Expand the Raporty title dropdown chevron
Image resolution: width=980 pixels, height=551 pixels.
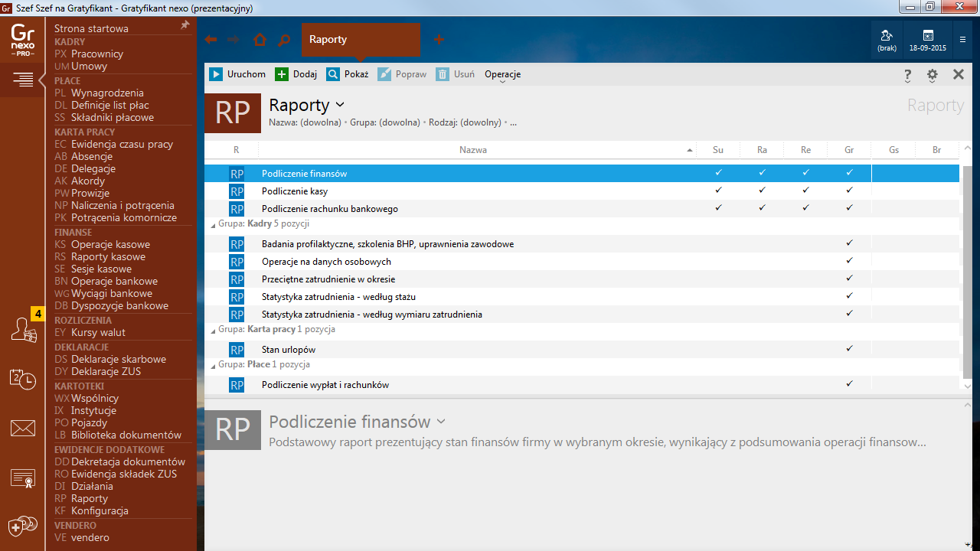[x=341, y=105]
